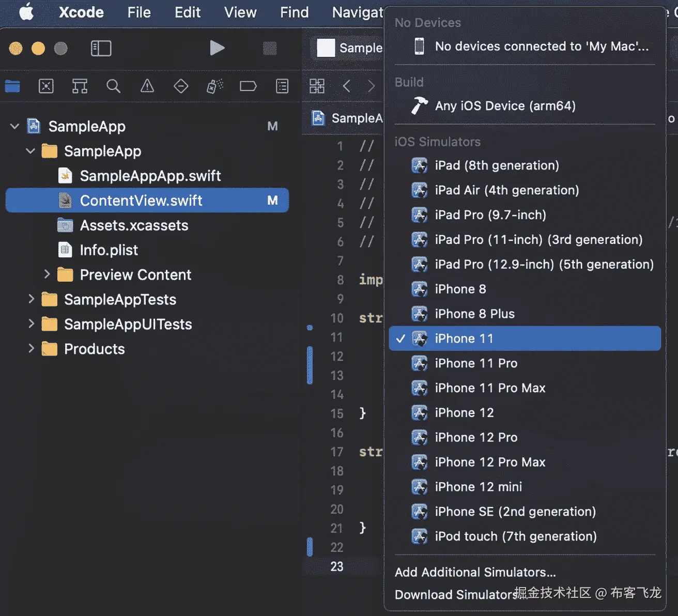The width and height of the screenshot is (678, 616).
Task: Select the SampleAppTests folder row
Action: (147, 299)
